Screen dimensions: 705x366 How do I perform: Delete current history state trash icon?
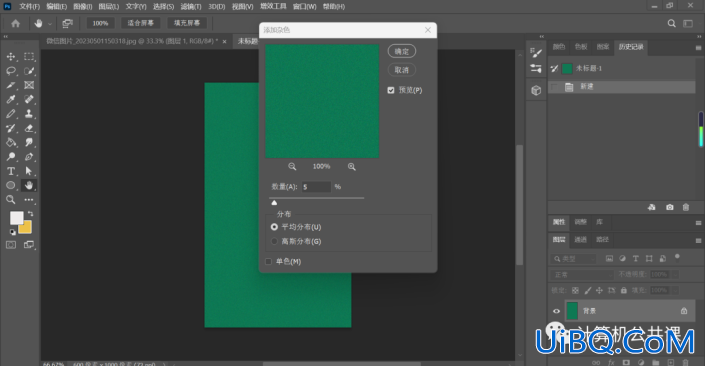[686, 207]
